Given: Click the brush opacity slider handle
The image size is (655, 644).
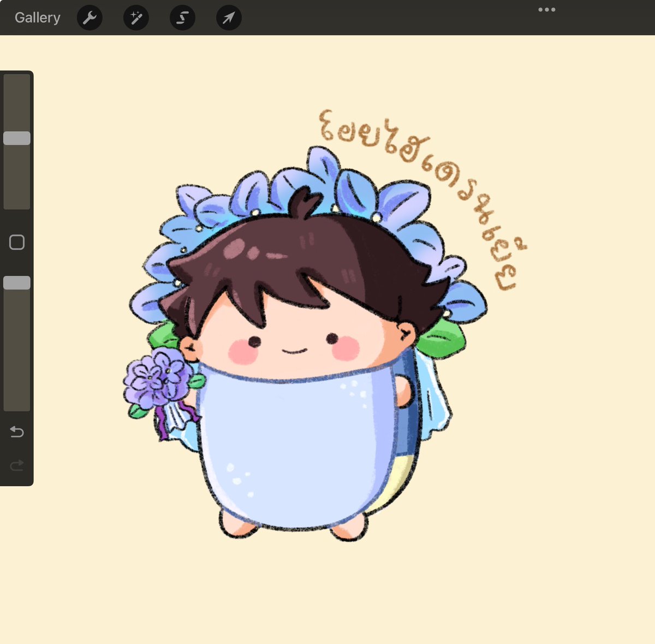Looking at the screenshot, I should click(17, 281).
